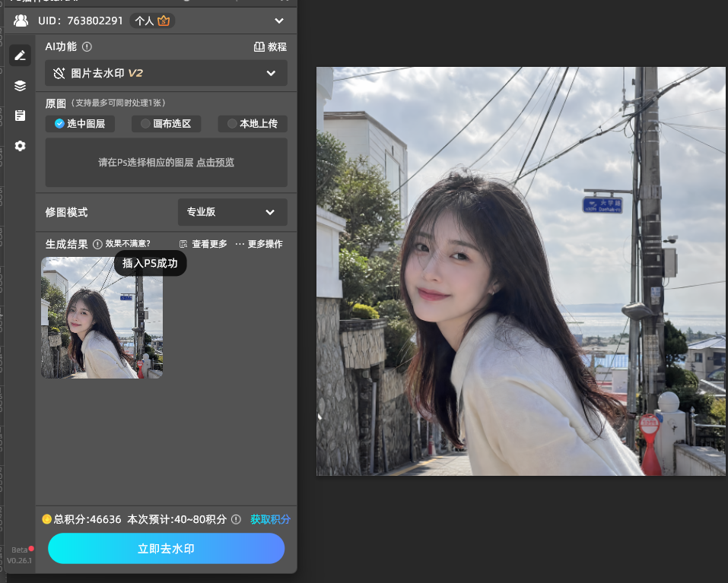This screenshot has height=583, width=728.
Task: Click the Beta V0.26.1 version label
Action: pyautogui.click(x=19, y=555)
